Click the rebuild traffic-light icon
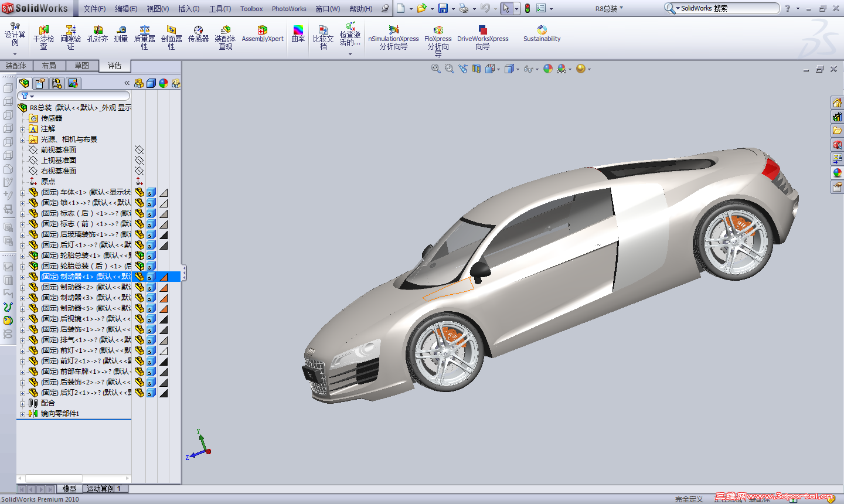Viewport: 844px width, 504px height. coord(527,8)
